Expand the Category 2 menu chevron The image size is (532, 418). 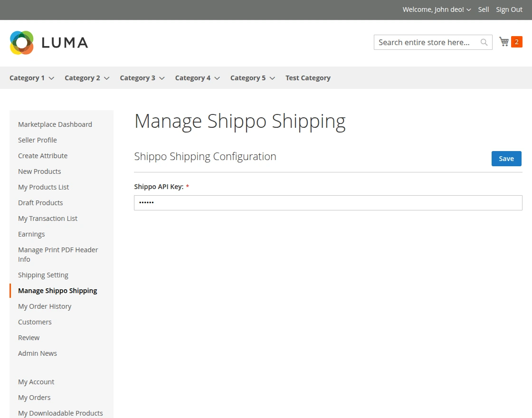107,78
